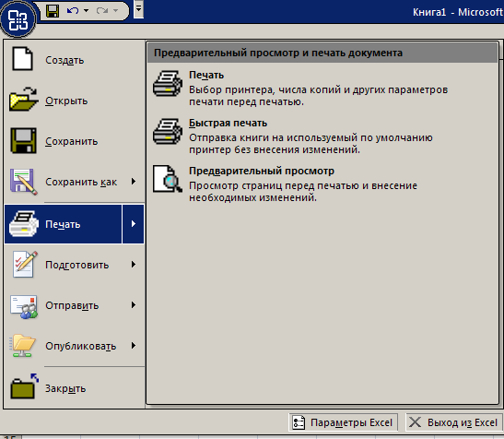Open the Redo history dropdown arrow
Screen dimensions: 504x439
pos(116,11)
